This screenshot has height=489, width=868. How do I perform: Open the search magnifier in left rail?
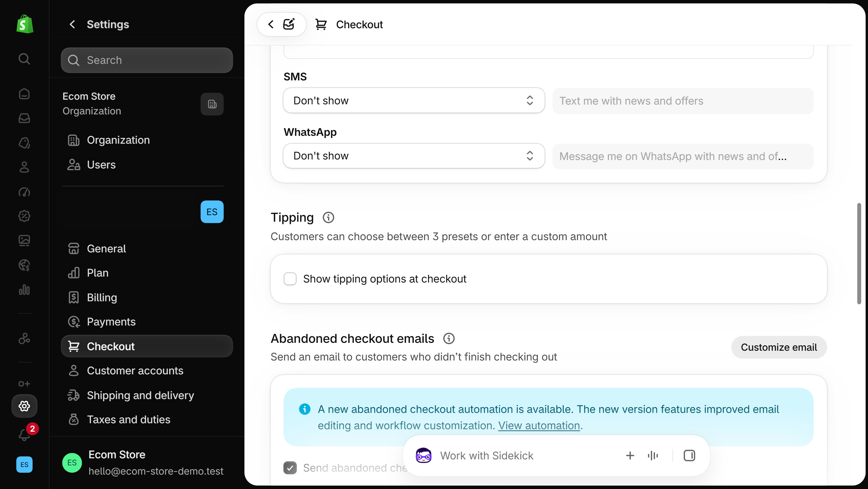coord(24,59)
